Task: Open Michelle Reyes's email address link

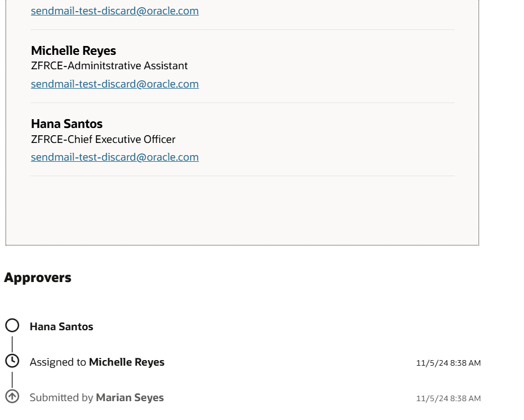Action: pos(115,84)
